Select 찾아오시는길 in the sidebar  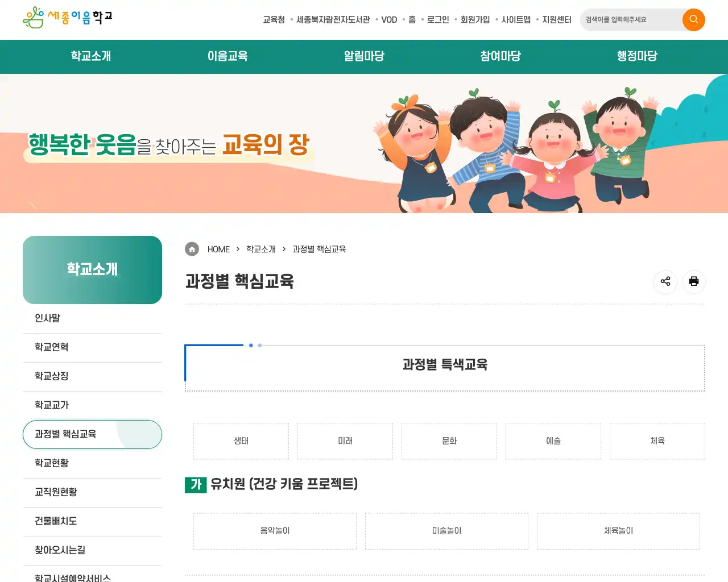[92, 550]
